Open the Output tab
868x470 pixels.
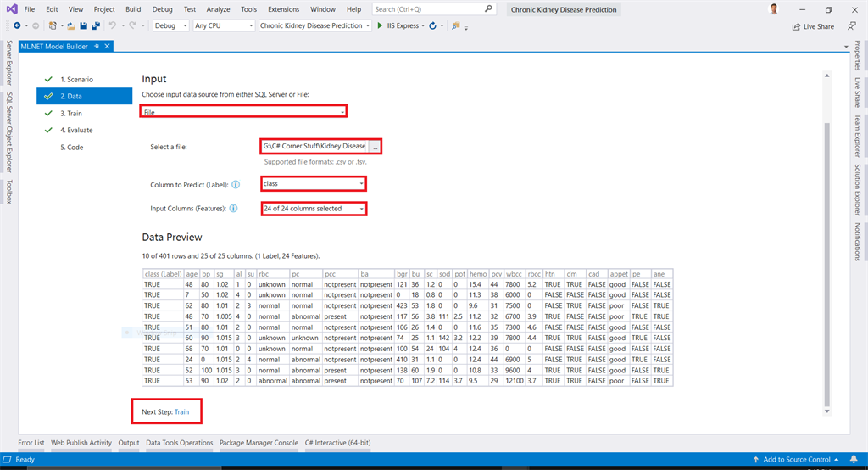[x=129, y=443]
